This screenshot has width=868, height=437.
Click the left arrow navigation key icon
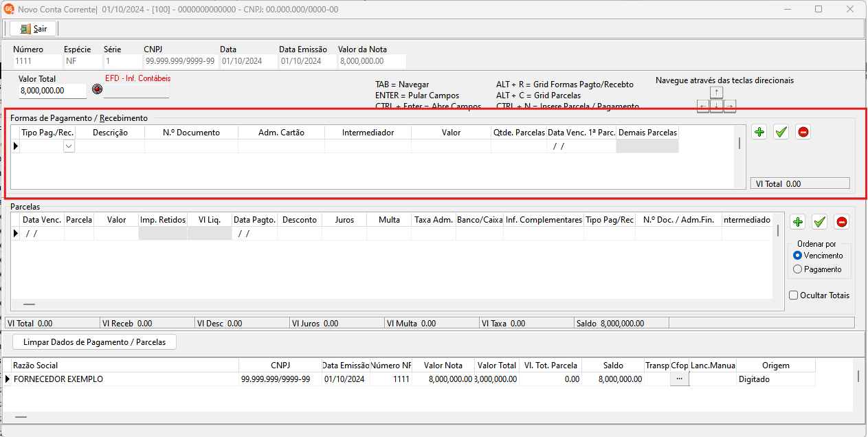pos(703,106)
